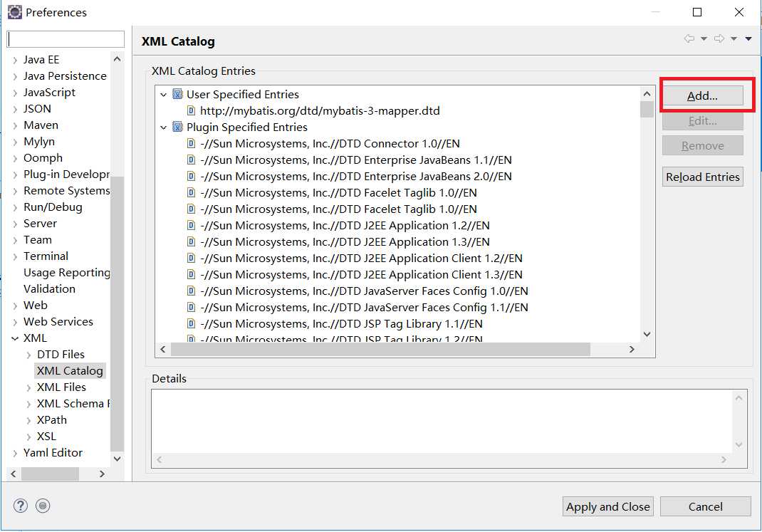
Task: Expand the Yaml Editor node
Action: (x=15, y=453)
